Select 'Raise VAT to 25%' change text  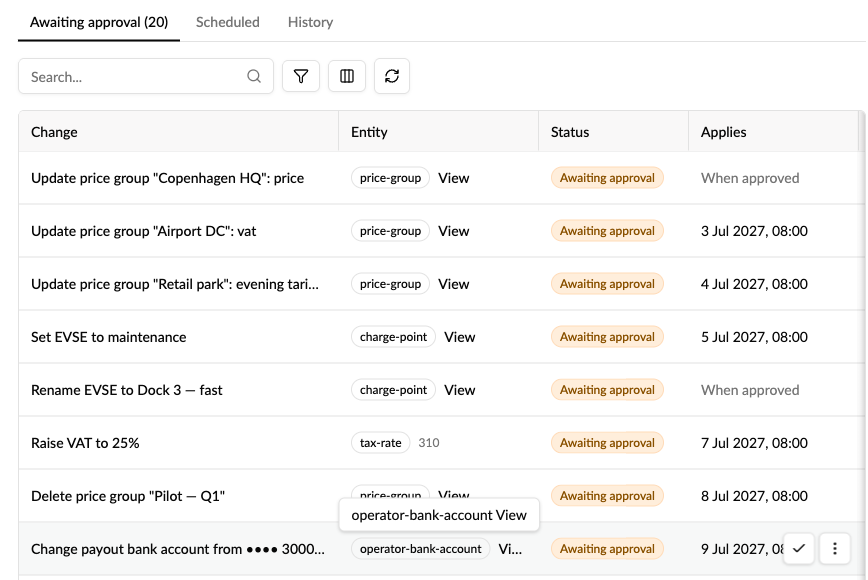[x=85, y=443]
